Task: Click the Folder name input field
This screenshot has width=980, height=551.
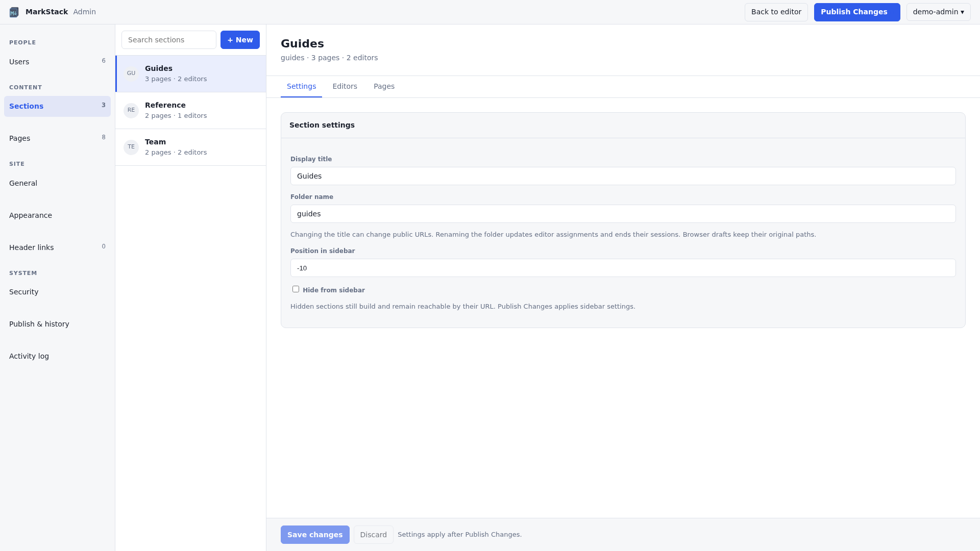Action: [x=623, y=214]
